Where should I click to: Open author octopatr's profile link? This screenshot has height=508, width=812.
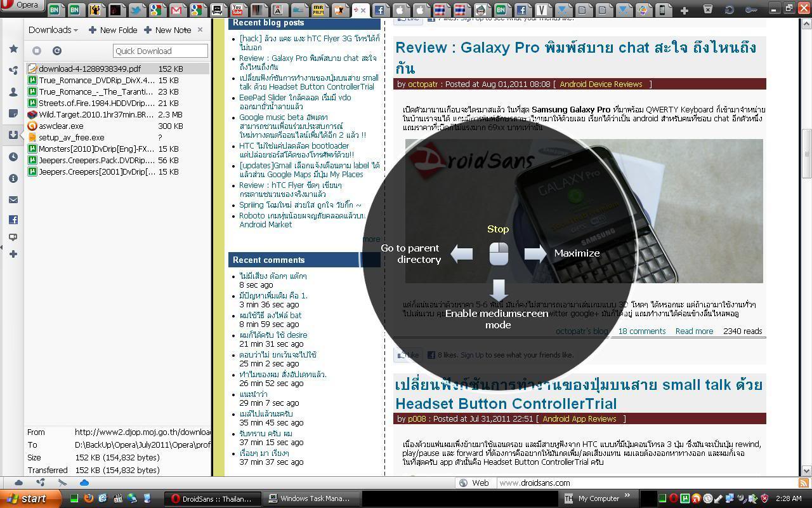pyautogui.click(x=422, y=84)
